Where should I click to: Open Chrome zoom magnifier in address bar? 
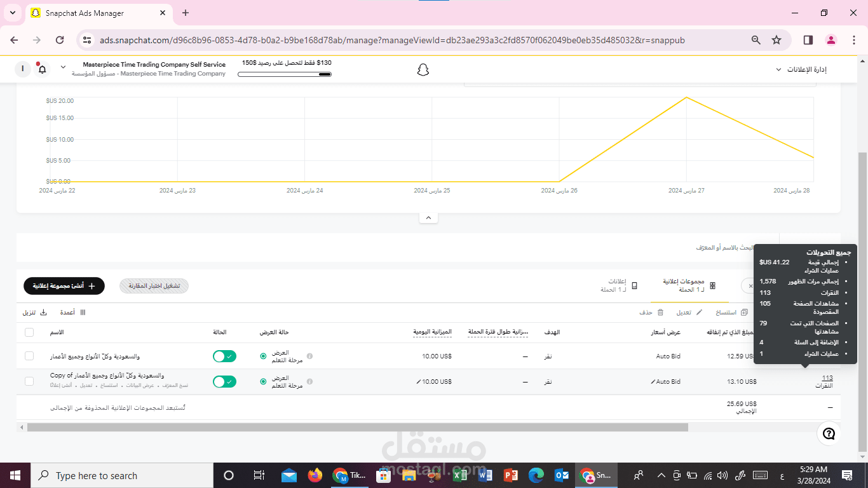pyautogui.click(x=756, y=40)
